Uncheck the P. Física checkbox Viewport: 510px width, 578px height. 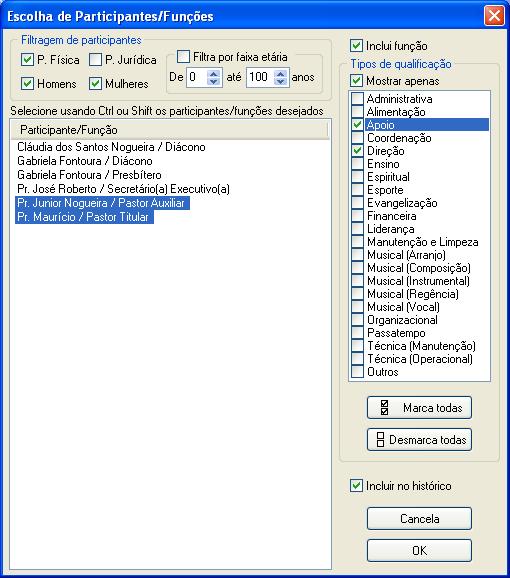[x=28, y=59]
